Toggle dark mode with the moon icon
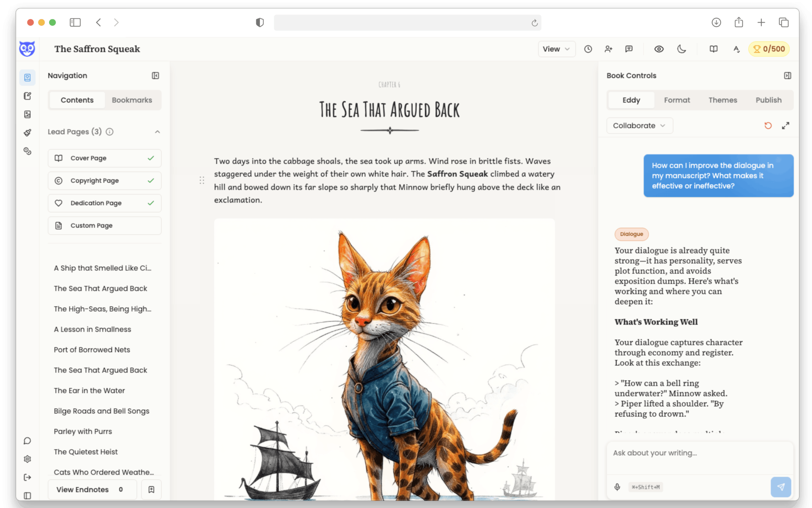 point(682,49)
